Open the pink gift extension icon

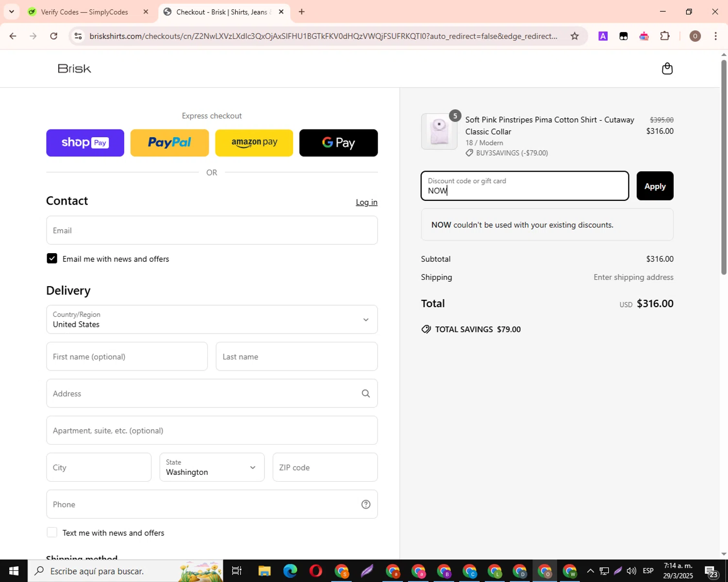tap(644, 36)
